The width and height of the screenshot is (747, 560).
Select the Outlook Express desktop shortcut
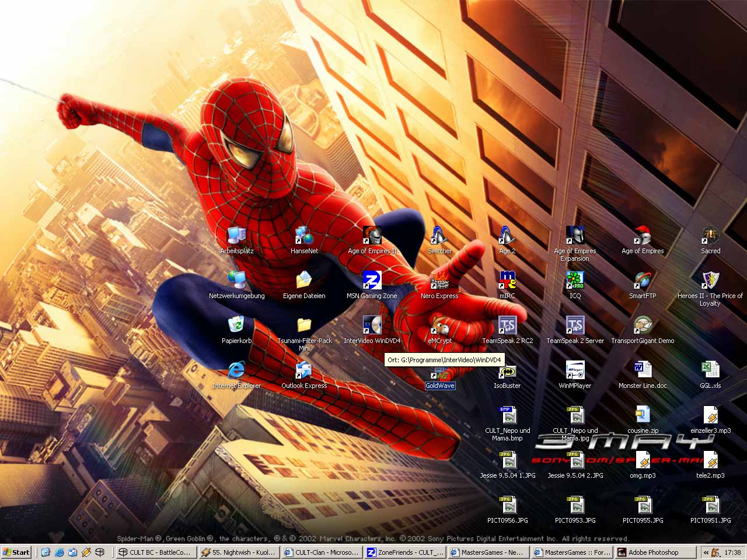click(304, 375)
